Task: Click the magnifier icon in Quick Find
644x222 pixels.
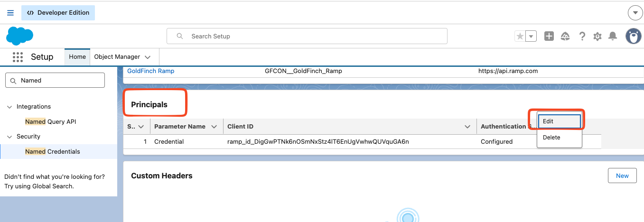Action: [x=13, y=81]
